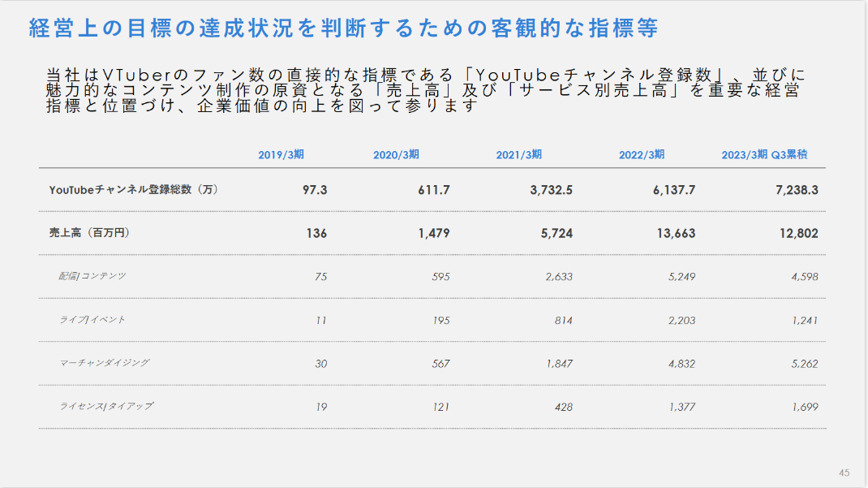This screenshot has height=488, width=868.
Task: Click the paragraph line starting 当社はVTuberの
Action: 425,74
